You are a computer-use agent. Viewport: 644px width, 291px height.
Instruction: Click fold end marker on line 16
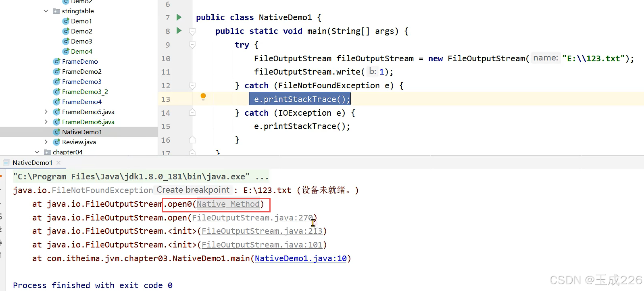(192, 140)
